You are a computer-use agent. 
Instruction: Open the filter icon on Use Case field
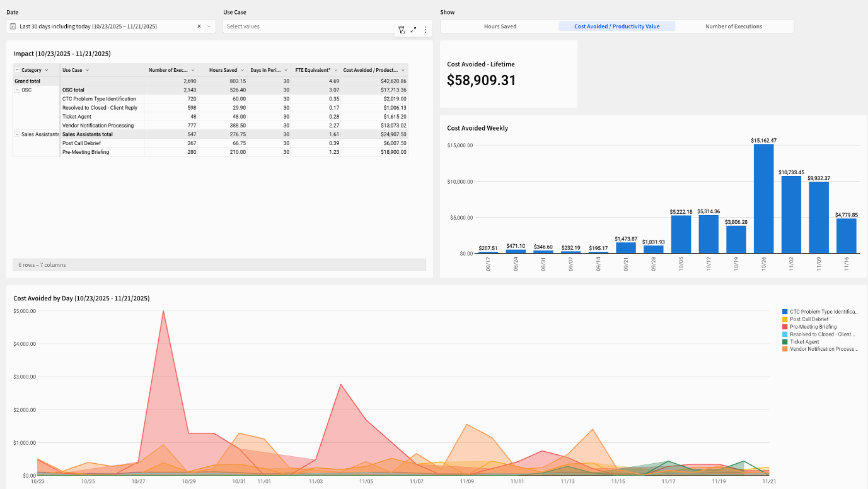pos(402,29)
